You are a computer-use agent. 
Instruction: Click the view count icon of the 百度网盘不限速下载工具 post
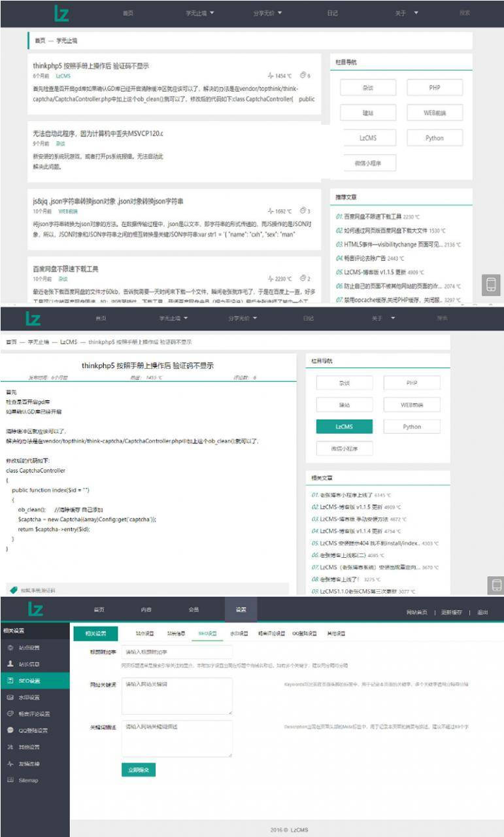(x=271, y=279)
